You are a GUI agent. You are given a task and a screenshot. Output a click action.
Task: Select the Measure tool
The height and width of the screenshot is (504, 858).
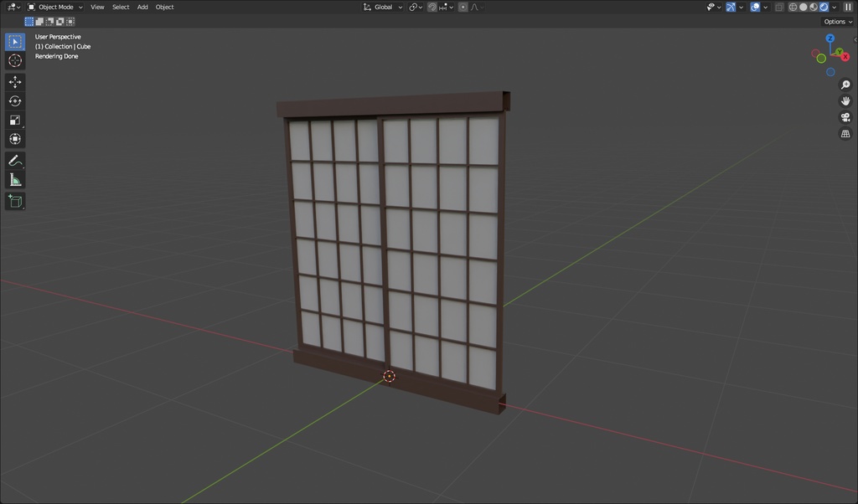(15, 180)
